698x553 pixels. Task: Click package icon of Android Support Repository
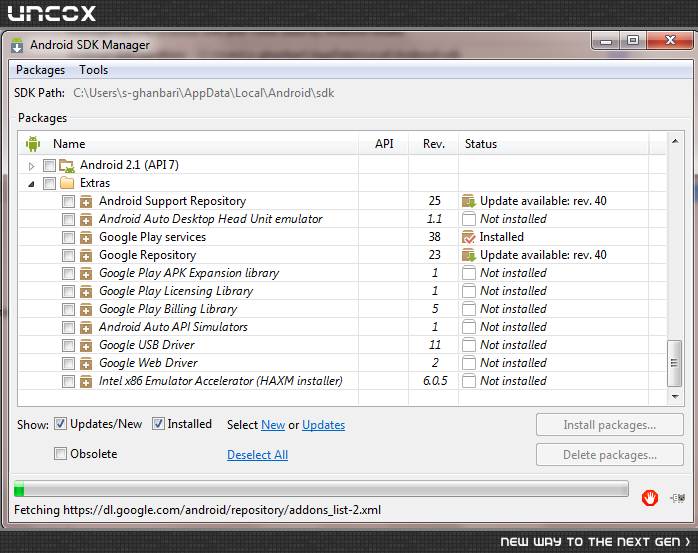[x=86, y=202]
